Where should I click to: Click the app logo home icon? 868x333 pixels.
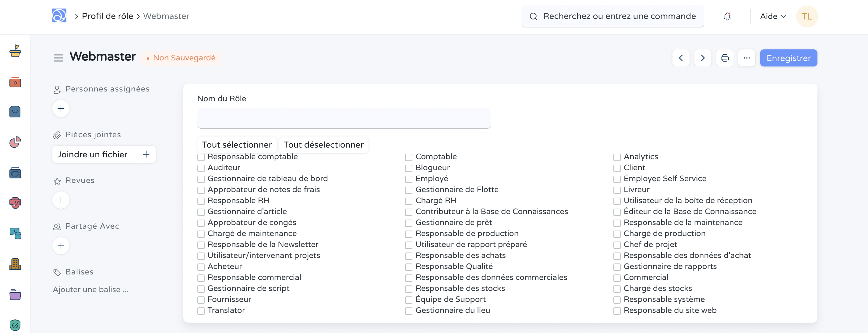coord(59,16)
